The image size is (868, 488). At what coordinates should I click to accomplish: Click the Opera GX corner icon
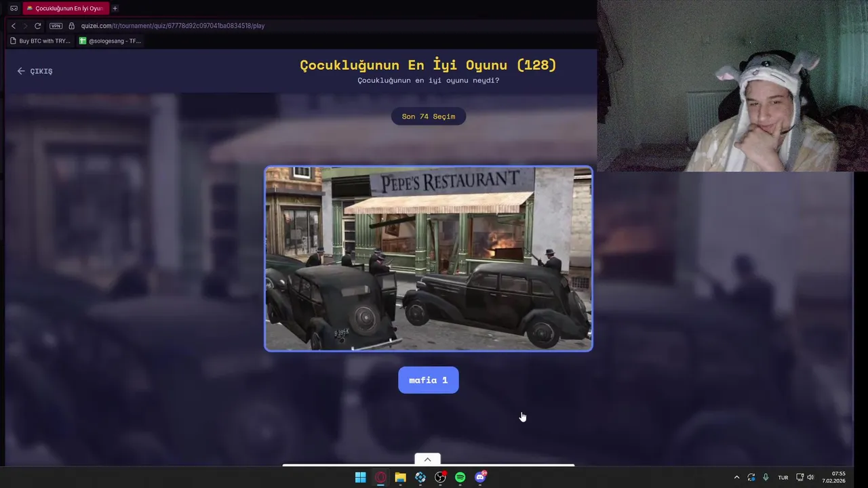point(14,8)
